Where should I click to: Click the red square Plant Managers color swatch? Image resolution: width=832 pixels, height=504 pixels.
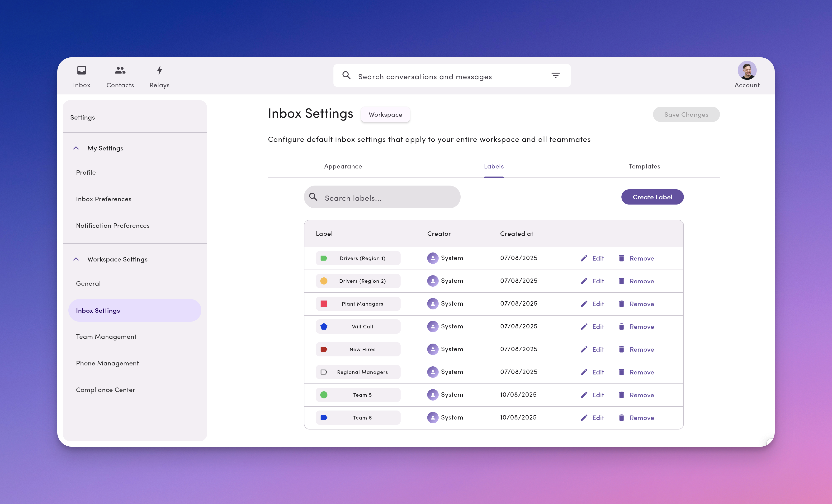[x=323, y=304]
